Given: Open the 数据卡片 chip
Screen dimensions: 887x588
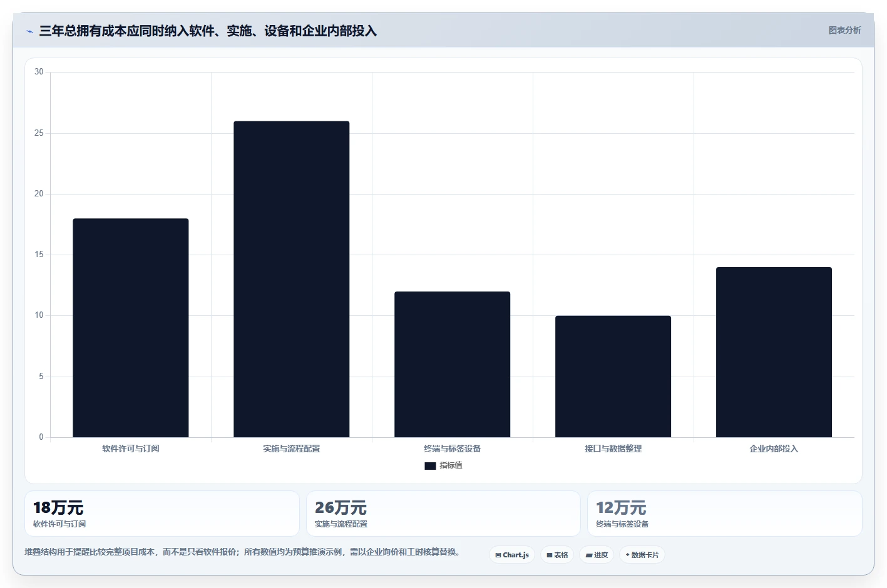Looking at the screenshot, I should coord(642,555).
